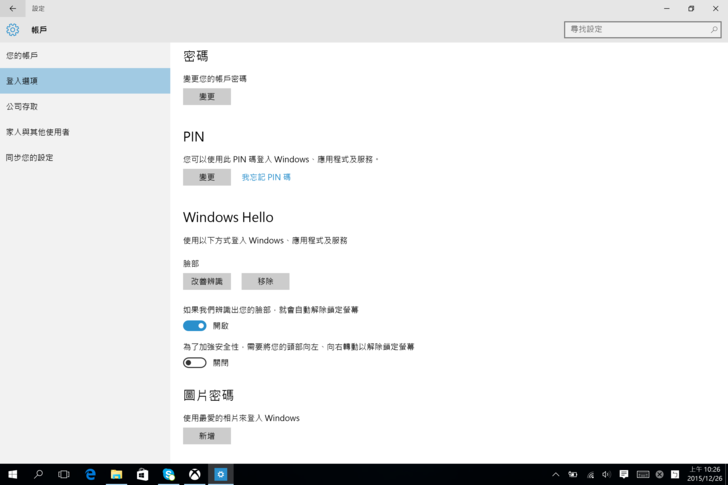Click 移除 button to remove face
The height and width of the screenshot is (485, 728).
tap(265, 281)
